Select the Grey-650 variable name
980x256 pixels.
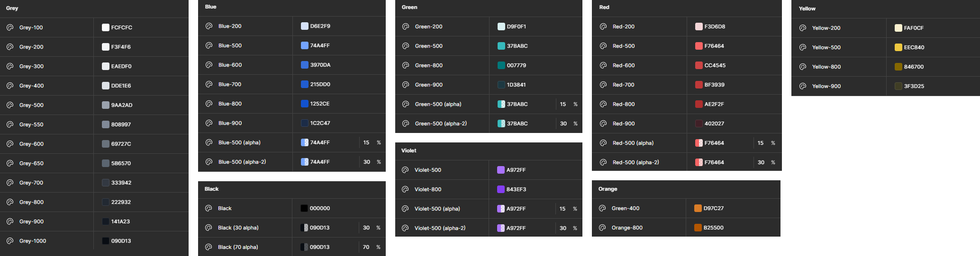point(31,163)
